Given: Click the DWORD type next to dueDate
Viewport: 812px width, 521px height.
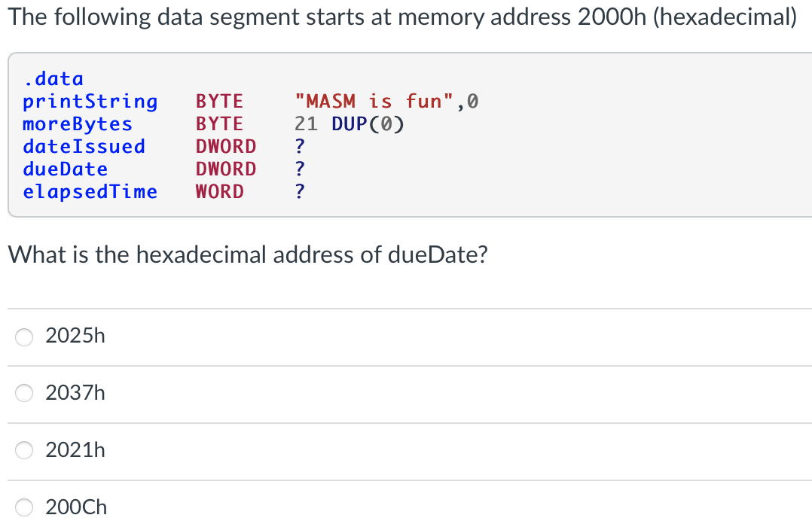Looking at the screenshot, I should click(x=226, y=169).
